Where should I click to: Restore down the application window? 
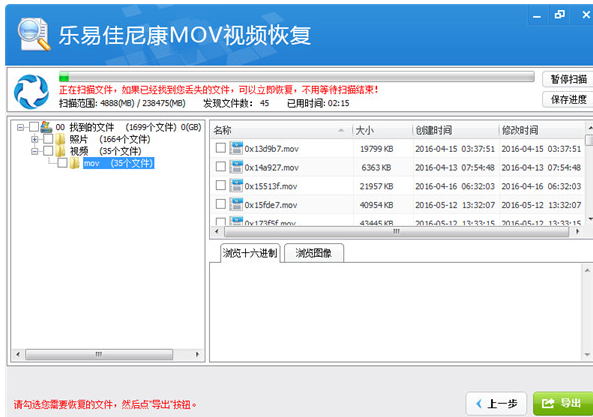point(560,15)
